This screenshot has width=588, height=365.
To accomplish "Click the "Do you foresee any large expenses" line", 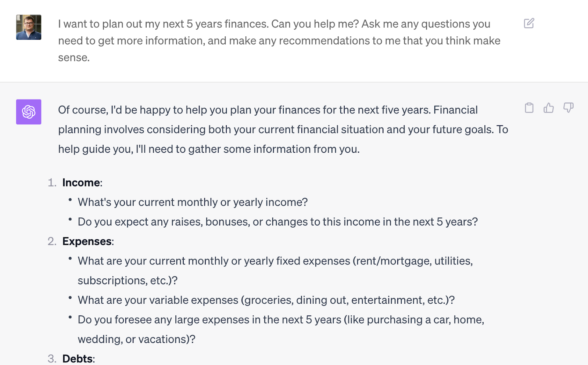I will [281, 319].
